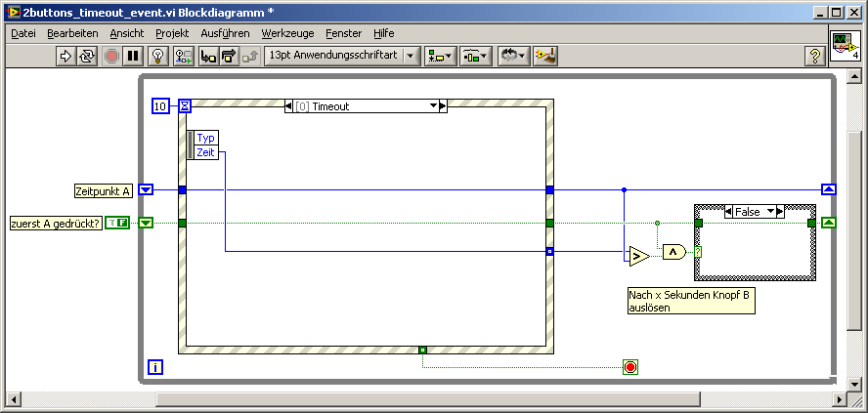
Task: Click the LabVIEW title bar window icon
Action: (x=14, y=12)
